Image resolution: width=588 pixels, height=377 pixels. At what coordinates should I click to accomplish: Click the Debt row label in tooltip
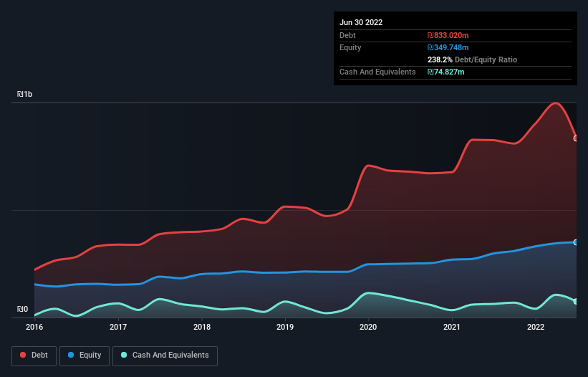[x=347, y=35]
